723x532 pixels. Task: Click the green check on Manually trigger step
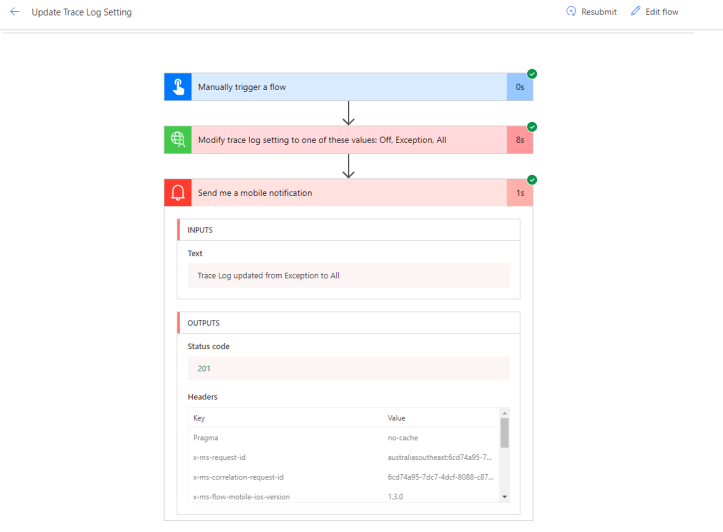pyautogui.click(x=532, y=74)
